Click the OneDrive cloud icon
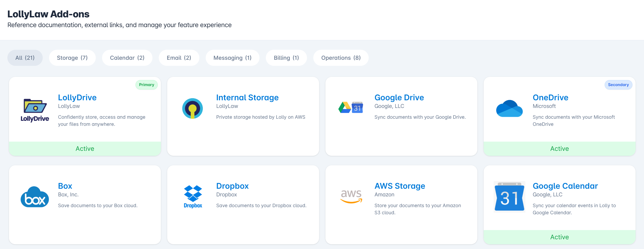The width and height of the screenshot is (644, 249). click(x=509, y=108)
